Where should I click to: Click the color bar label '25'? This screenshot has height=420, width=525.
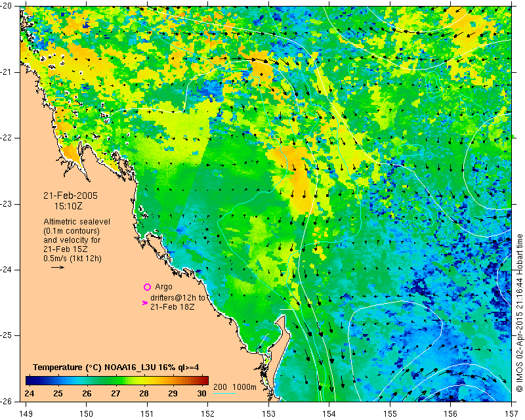point(58,393)
